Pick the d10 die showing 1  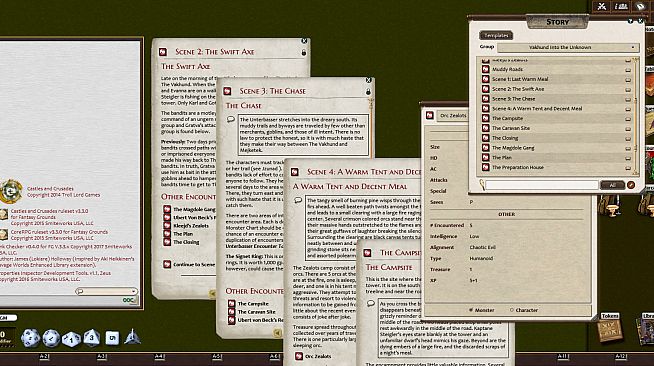coord(71,339)
